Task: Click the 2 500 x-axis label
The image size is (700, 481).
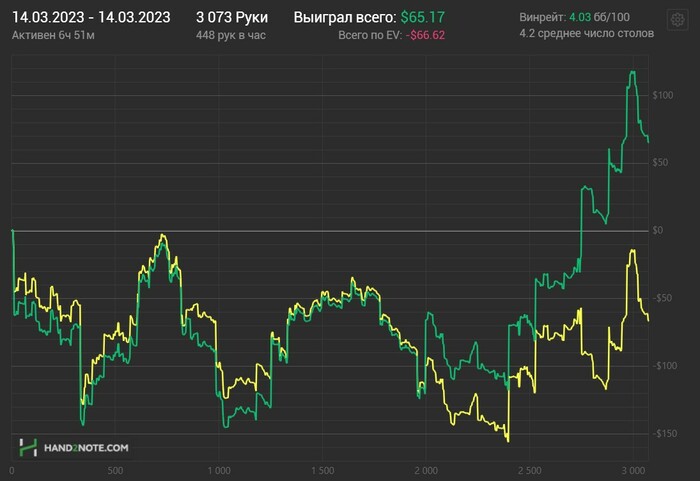Action: click(x=529, y=471)
